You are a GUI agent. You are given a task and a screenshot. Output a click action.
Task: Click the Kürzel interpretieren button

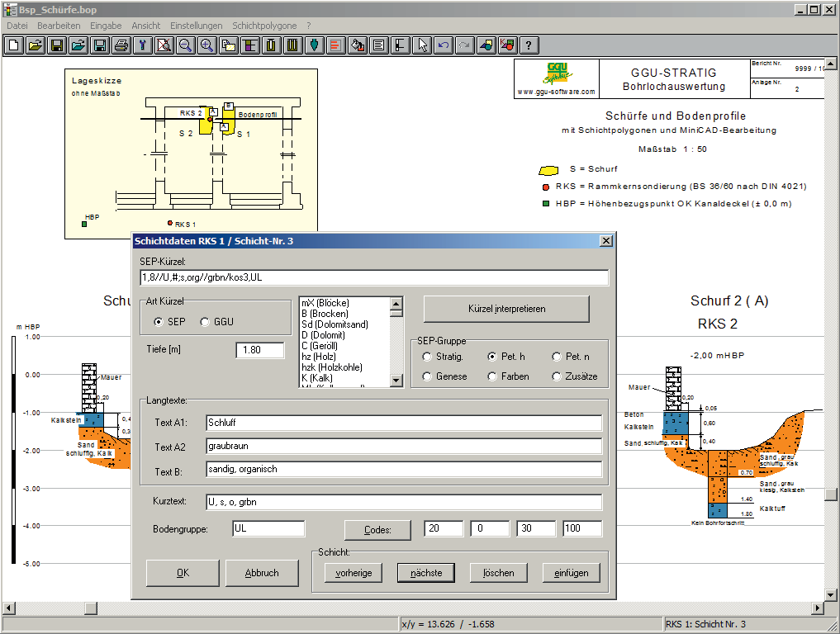[x=506, y=309]
